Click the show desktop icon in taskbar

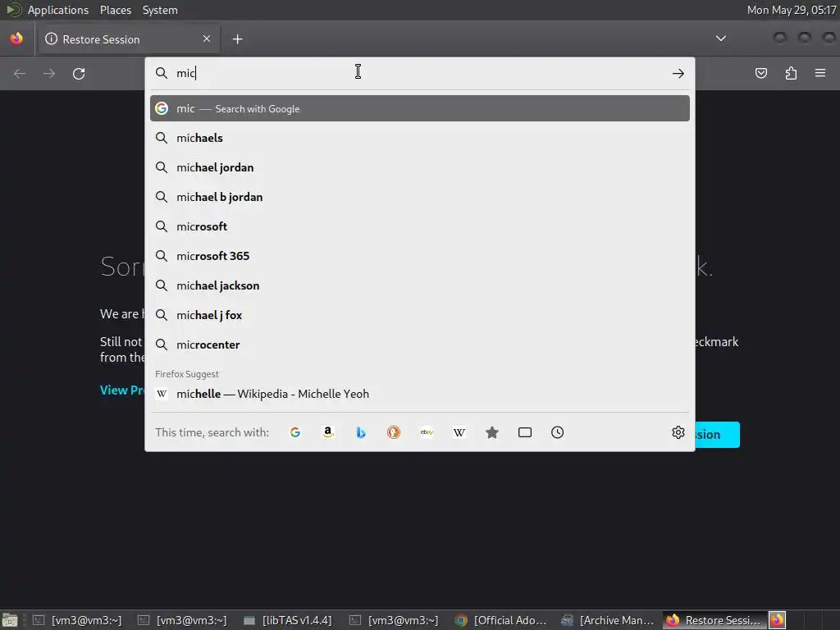(x=10, y=620)
